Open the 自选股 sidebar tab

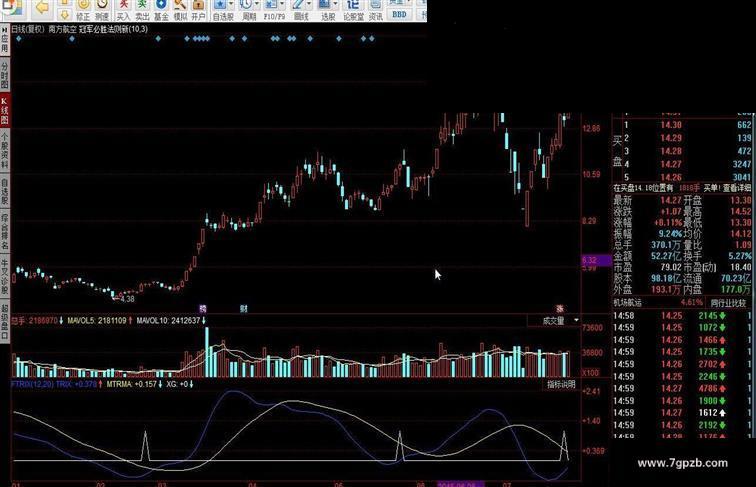5,190
